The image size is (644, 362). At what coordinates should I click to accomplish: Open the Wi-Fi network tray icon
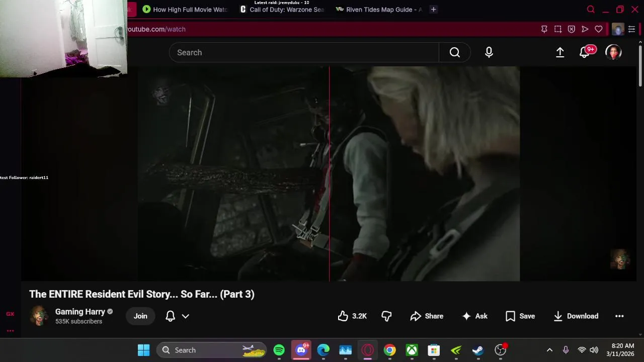coord(582,350)
